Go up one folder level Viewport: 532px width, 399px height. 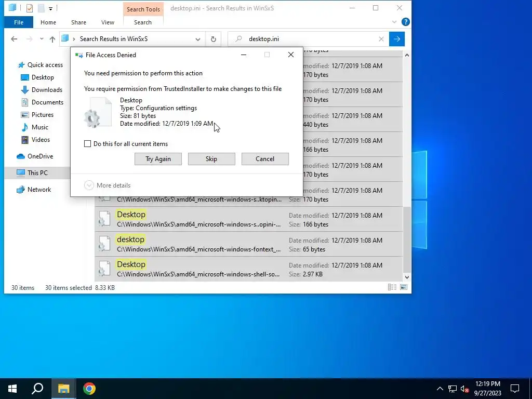coord(52,39)
